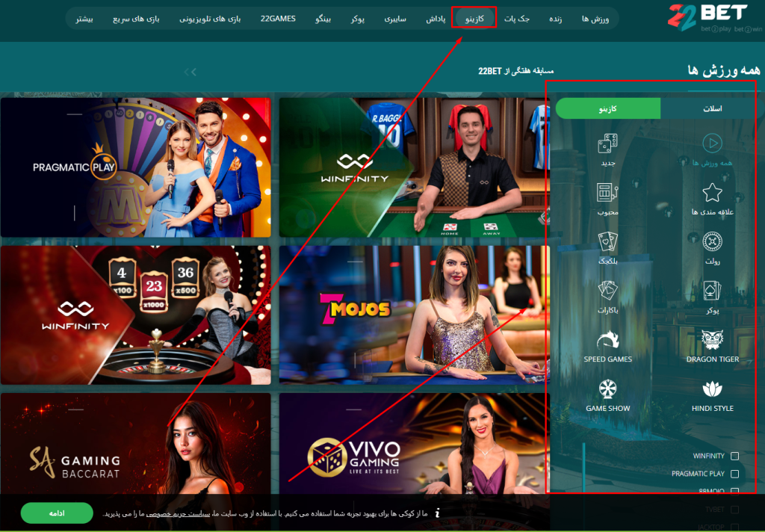Open the Winfinity green football dealer banner
Viewport: 765px width, 532px height.
pyautogui.click(x=414, y=167)
